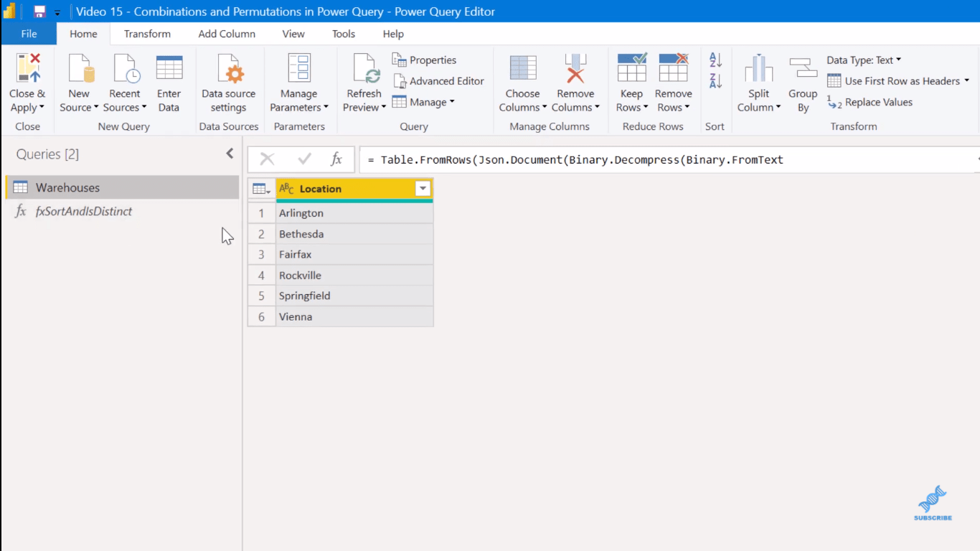Expand the Manage Parameters dropdown arrow
This screenshot has height=551, width=980.
326,108
